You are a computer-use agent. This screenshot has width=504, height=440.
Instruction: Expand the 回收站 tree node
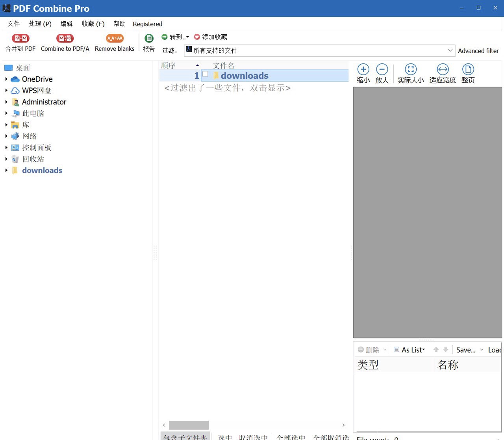coord(6,159)
